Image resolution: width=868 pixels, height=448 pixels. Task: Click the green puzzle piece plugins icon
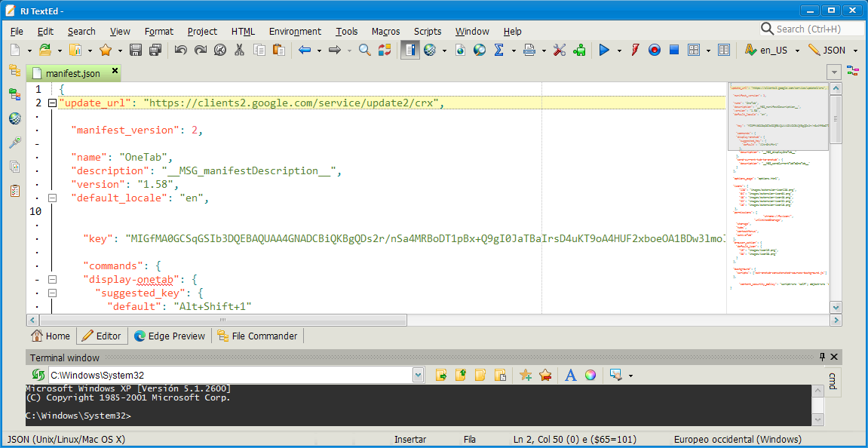pyautogui.click(x=580, y=51)
